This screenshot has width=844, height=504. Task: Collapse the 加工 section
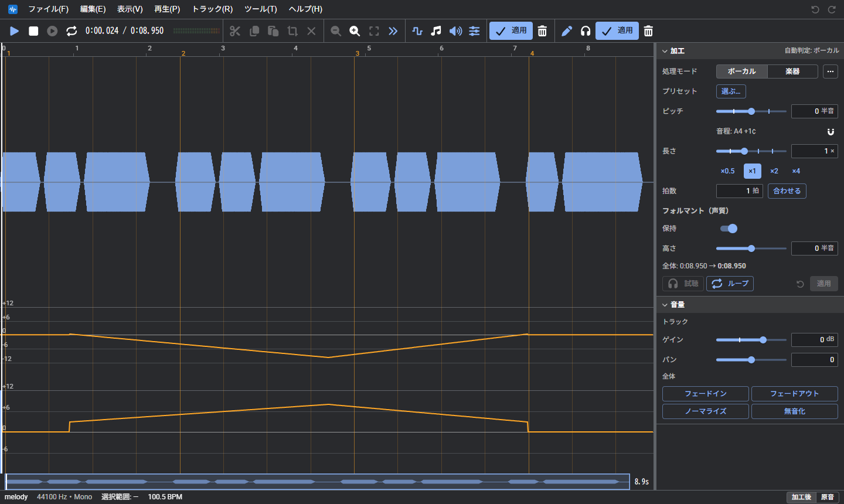pyautogui.click(x=665, y=51)
